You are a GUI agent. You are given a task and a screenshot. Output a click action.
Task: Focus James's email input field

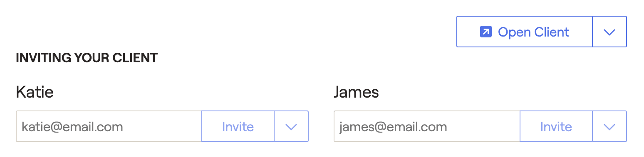(x=427, y=126)
